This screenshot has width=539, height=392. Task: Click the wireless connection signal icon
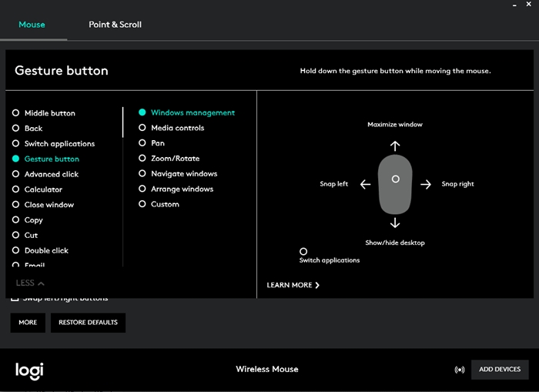pyautogui.click(x=460, y=370)
